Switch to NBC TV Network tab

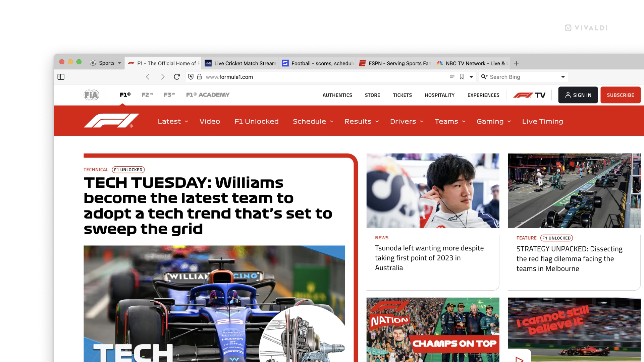click(472, 63)
